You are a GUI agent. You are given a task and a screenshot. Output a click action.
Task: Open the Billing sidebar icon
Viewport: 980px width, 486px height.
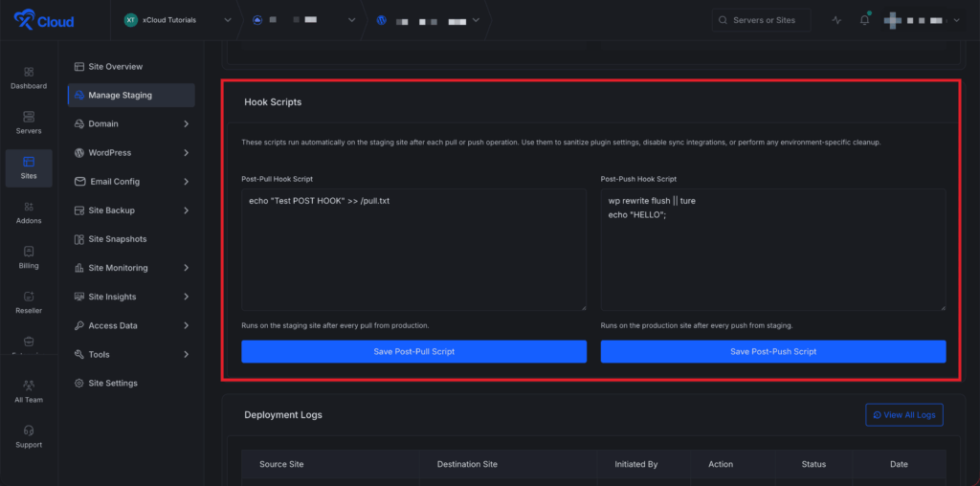pyautogui.click(x=29, y=257)
